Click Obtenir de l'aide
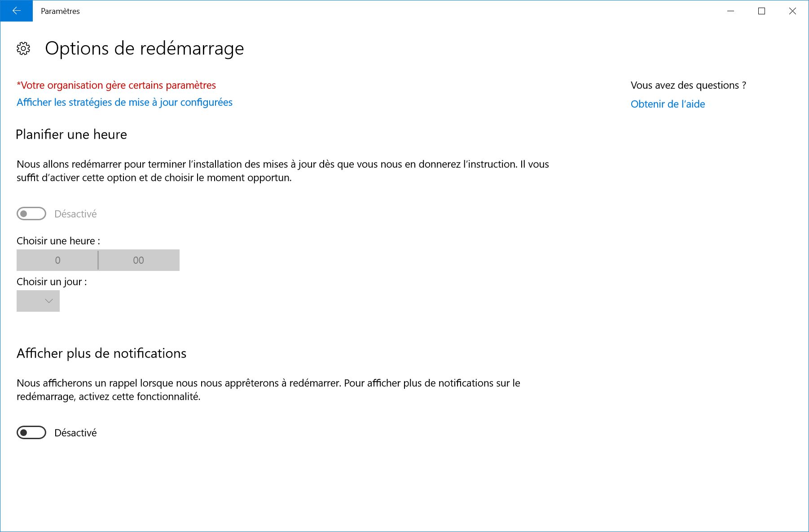Screen dimensions: 809x532 [x=668, y=104]
